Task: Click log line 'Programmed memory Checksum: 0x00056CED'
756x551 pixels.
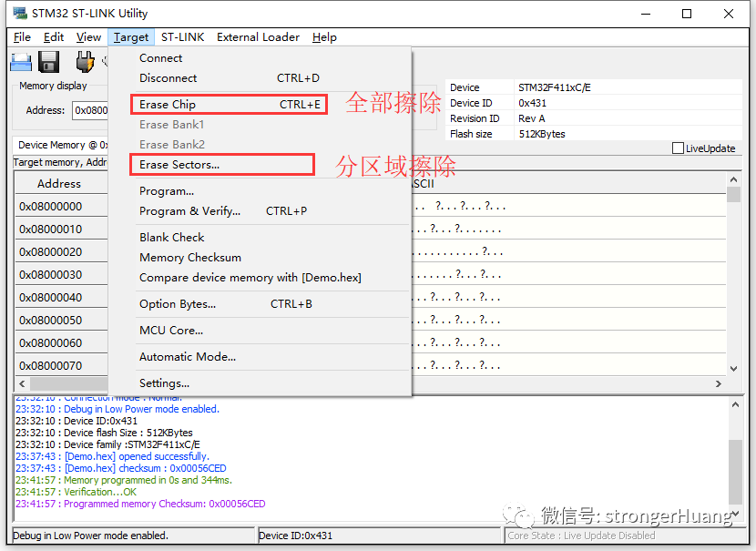Action: (x=165, y=505)
